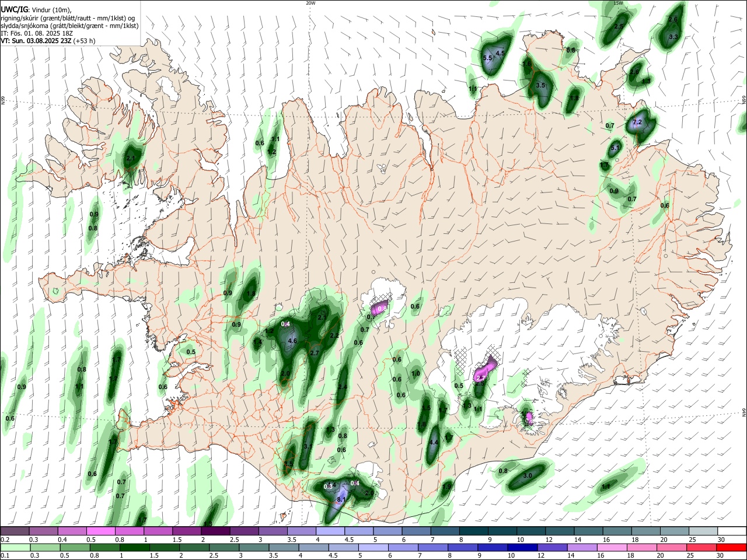The height and width of the screenshot is (560, 747).
Task: Click the bright red legend swatch
Action: (731, 547)
